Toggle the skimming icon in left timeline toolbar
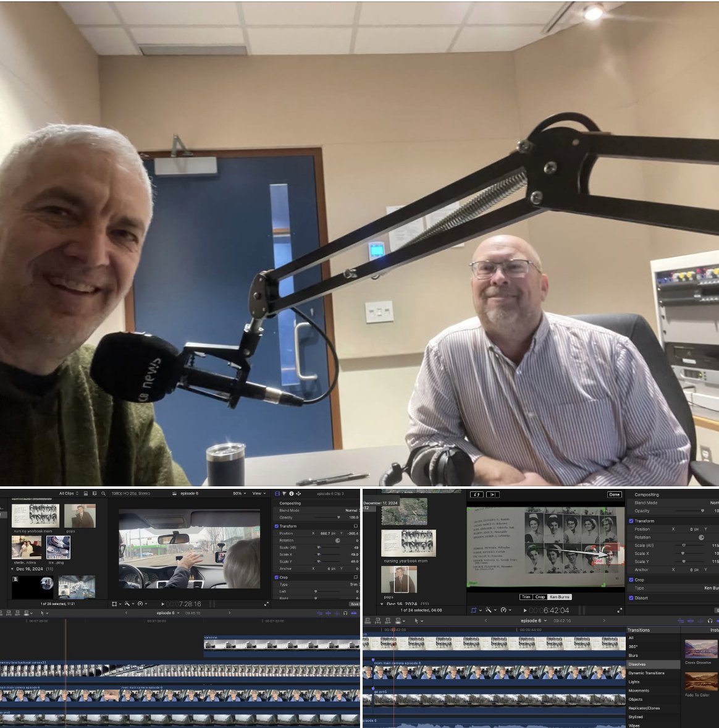 (x=328, y=613)
